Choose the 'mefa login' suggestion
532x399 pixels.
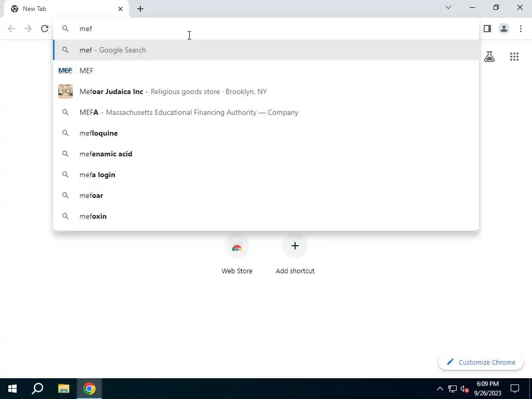coord(266,175)
